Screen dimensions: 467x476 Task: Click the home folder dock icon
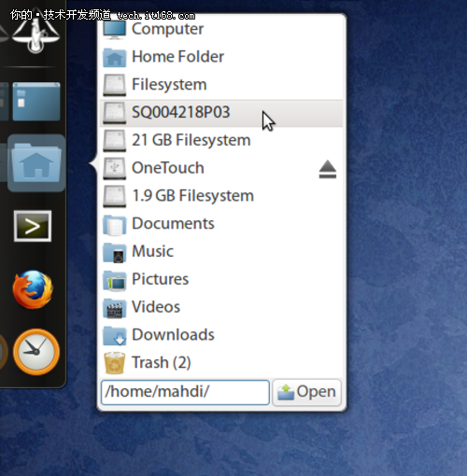[x=36, y=163]
